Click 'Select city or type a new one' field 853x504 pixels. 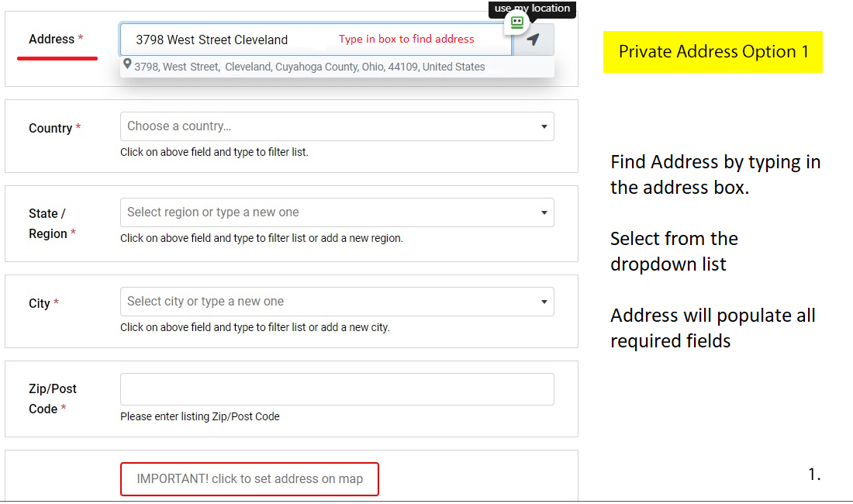click(205, 302)
